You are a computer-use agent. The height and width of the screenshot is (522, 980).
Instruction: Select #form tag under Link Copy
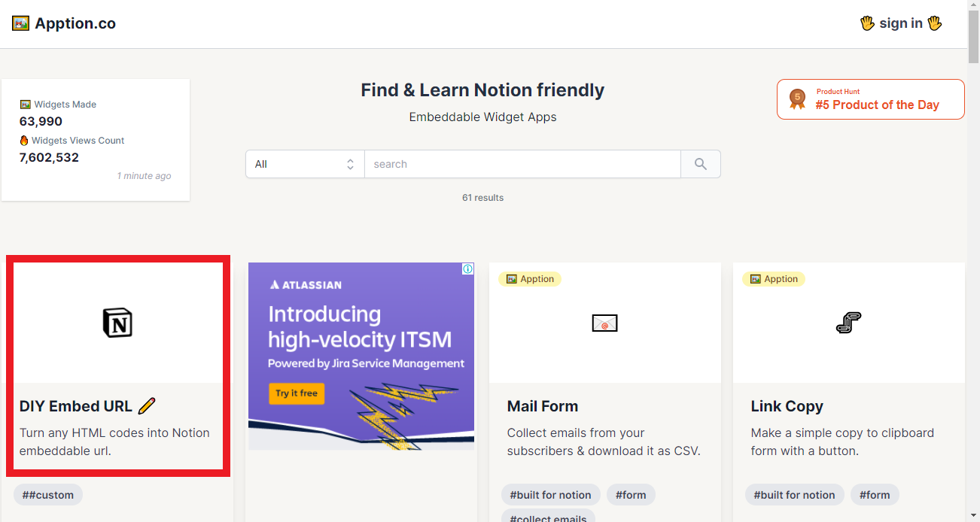pyautogui.click(x=875, y=495)
